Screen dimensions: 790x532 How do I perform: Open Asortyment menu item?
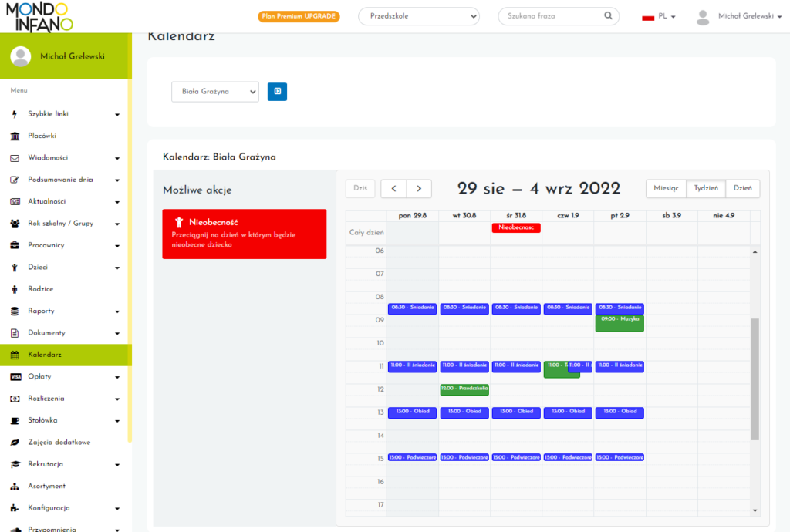coord(66,486)
